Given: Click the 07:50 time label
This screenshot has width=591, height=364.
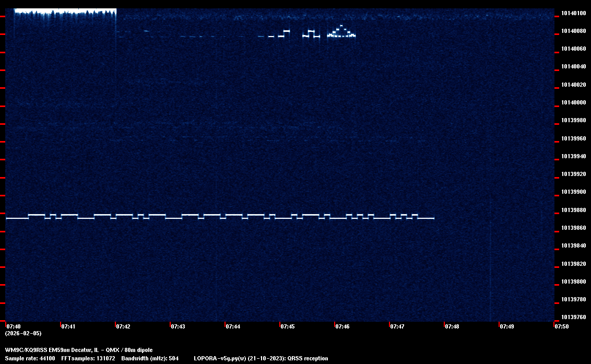Looking at the screenshot, I should (562, 326).
